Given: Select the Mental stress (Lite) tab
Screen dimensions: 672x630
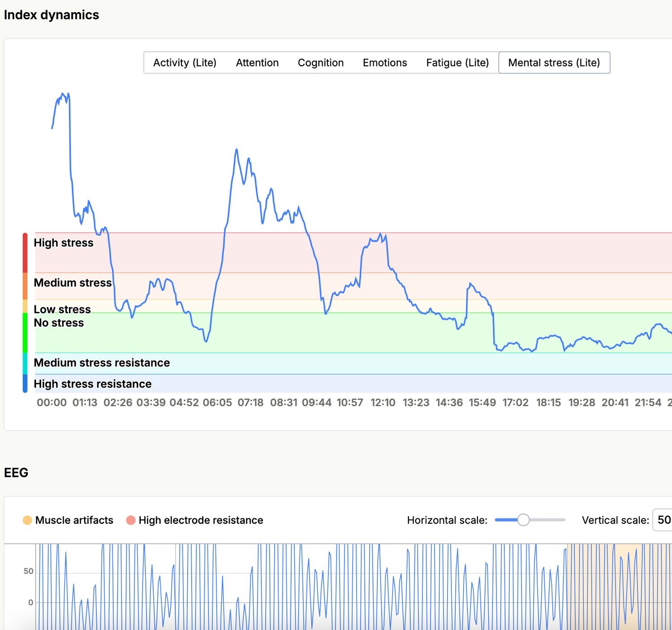Looking at the screenshot, I should click(x=554, y=63).
